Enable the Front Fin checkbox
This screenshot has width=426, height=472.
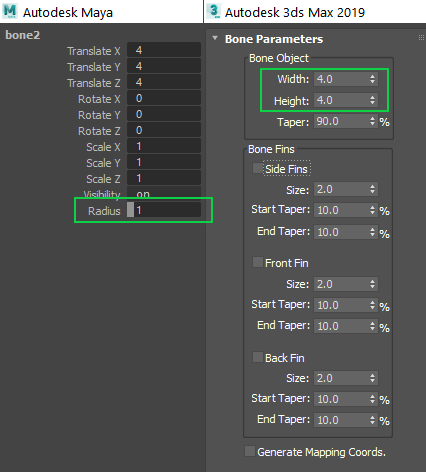[x=258, y=262]
